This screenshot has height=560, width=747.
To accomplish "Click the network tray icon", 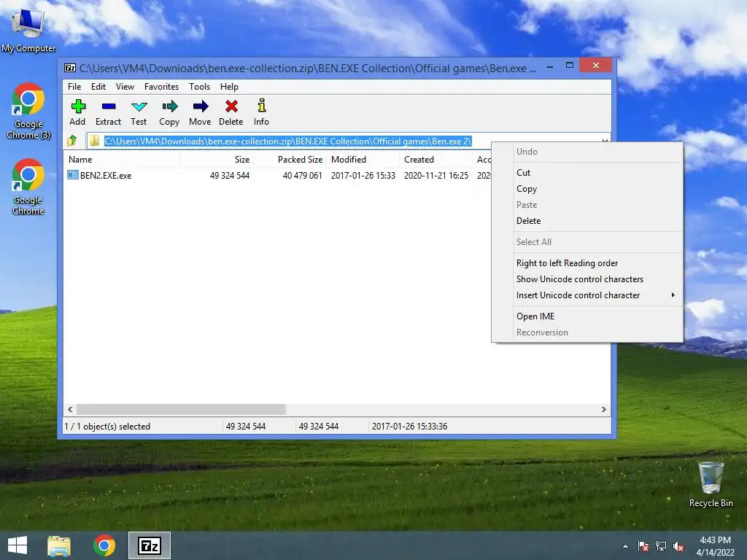I will pyautogui.click(x=661, y=546).
